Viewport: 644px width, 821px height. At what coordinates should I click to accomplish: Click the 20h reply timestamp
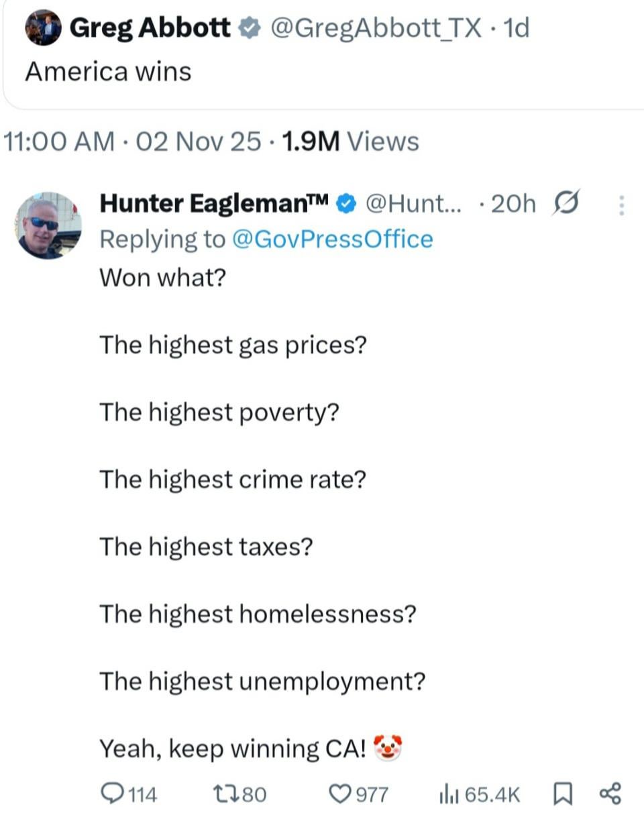tap(514, 204)
